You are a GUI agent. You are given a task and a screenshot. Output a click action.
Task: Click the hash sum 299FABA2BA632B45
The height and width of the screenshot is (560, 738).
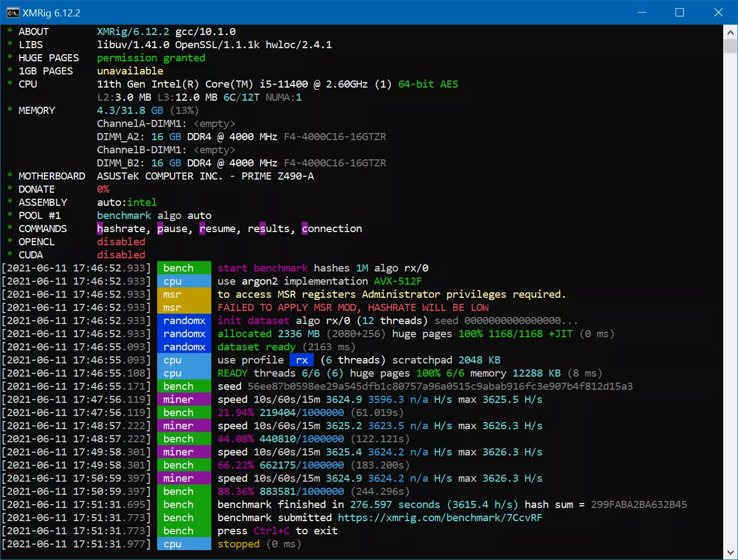[639, 505]
